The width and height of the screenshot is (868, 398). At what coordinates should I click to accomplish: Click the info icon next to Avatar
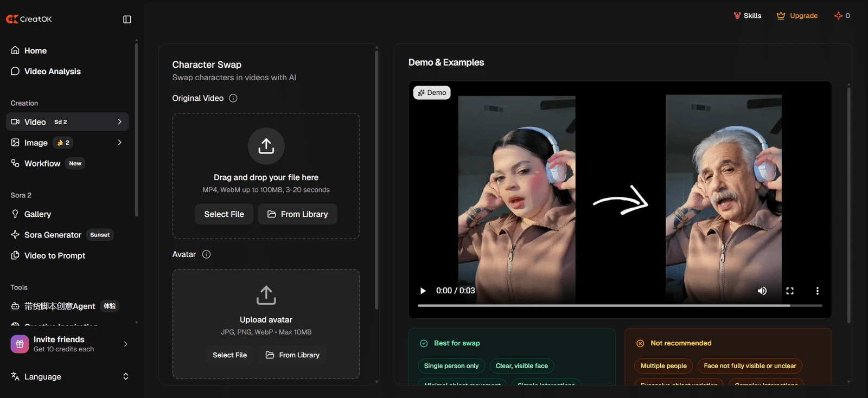[206, 254]
